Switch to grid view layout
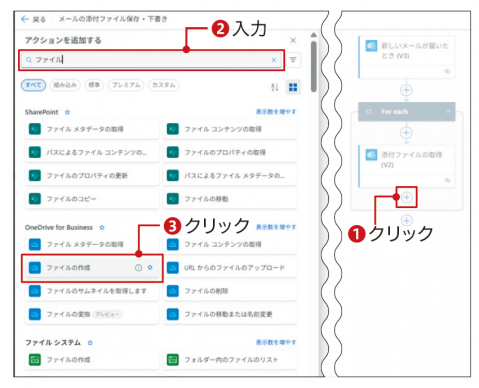Screen dimensions: 479x388 pyautogui.click(x=293, y=87)
